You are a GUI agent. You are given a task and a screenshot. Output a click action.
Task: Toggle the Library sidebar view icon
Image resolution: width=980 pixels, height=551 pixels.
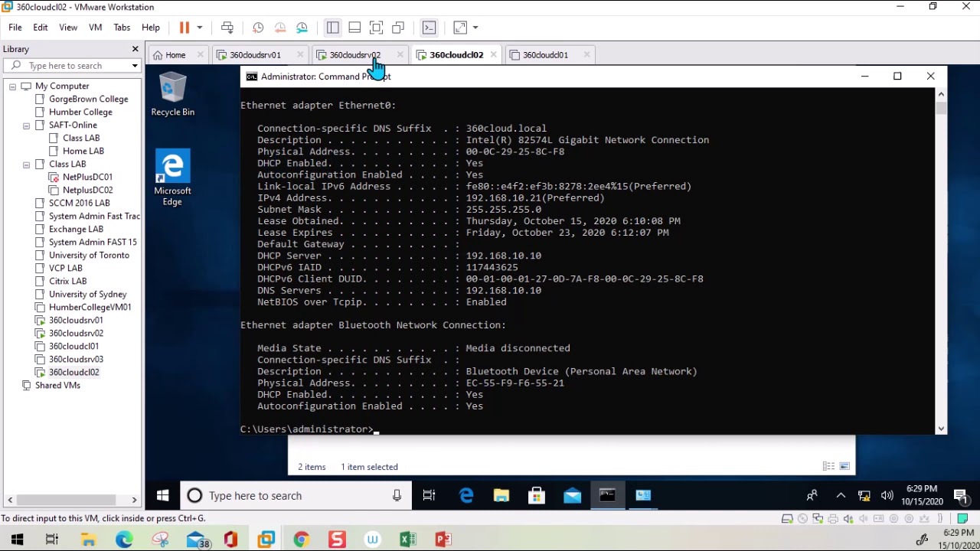click(332, 28)
